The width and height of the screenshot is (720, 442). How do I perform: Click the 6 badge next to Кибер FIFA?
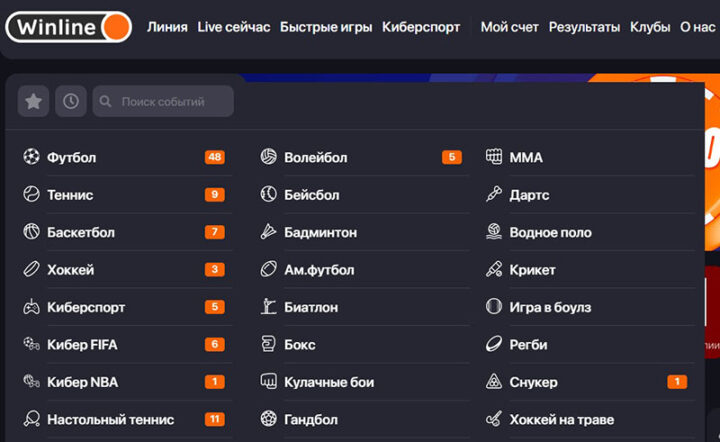pyautogui.click(x=214, y=344)
